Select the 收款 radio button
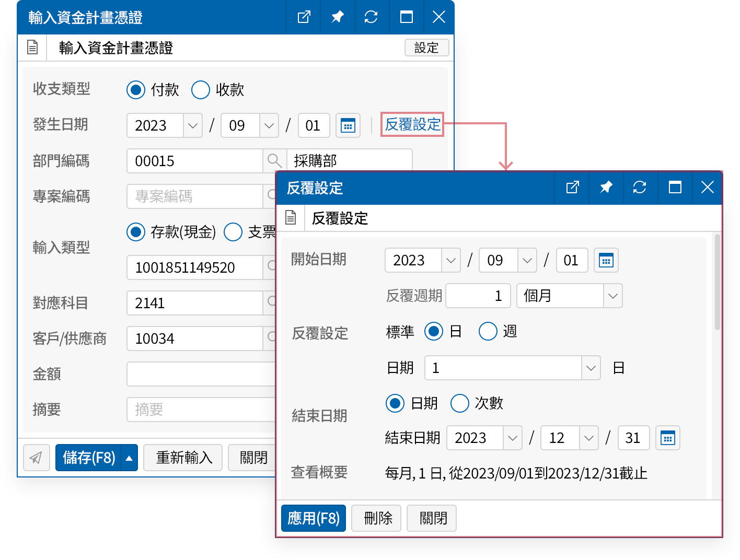The image size is (740, 560). [200, 89]
